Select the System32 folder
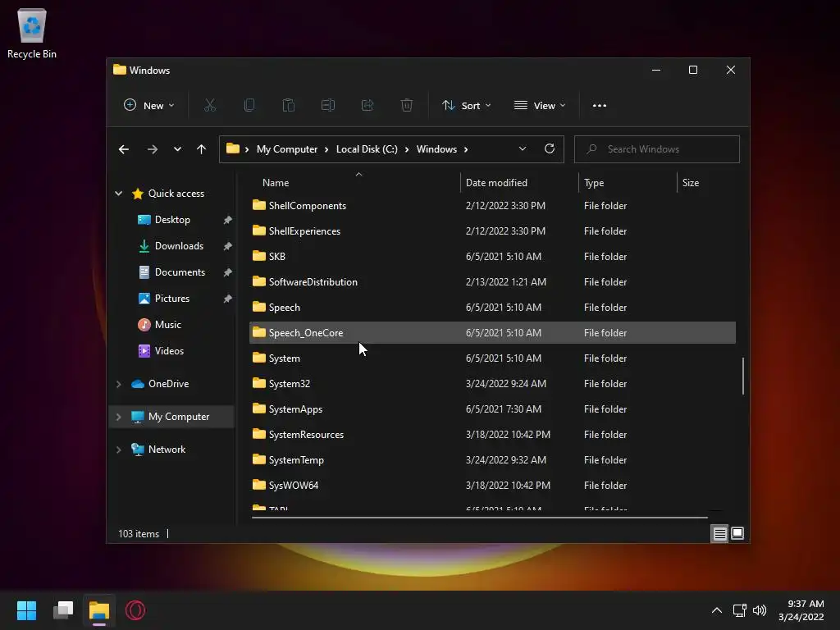The height and width of the screenshot is (630, 840). coord(492,384)
